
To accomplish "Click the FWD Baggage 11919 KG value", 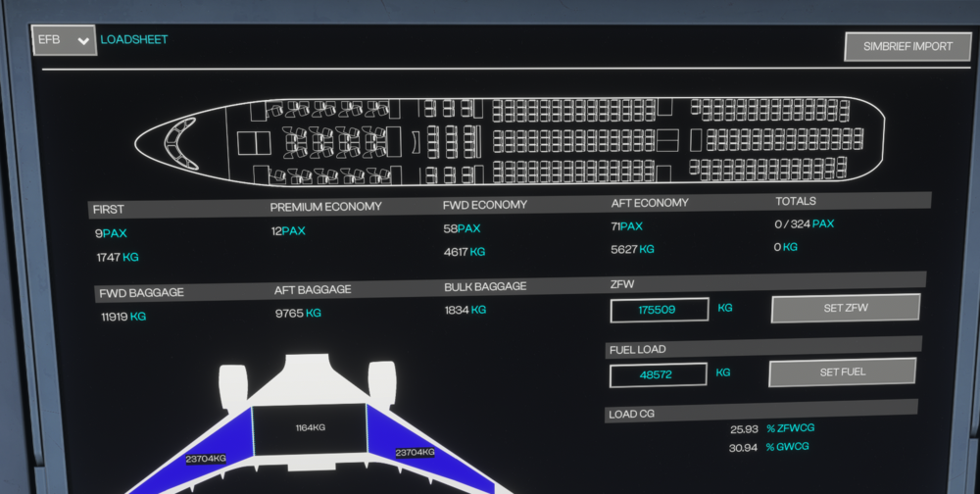I will click(x=122, y=317).
